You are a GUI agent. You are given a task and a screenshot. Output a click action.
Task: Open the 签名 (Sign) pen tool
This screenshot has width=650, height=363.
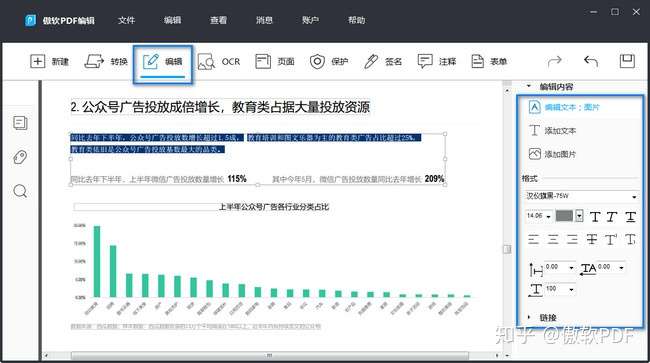click(x=383, y=61)
